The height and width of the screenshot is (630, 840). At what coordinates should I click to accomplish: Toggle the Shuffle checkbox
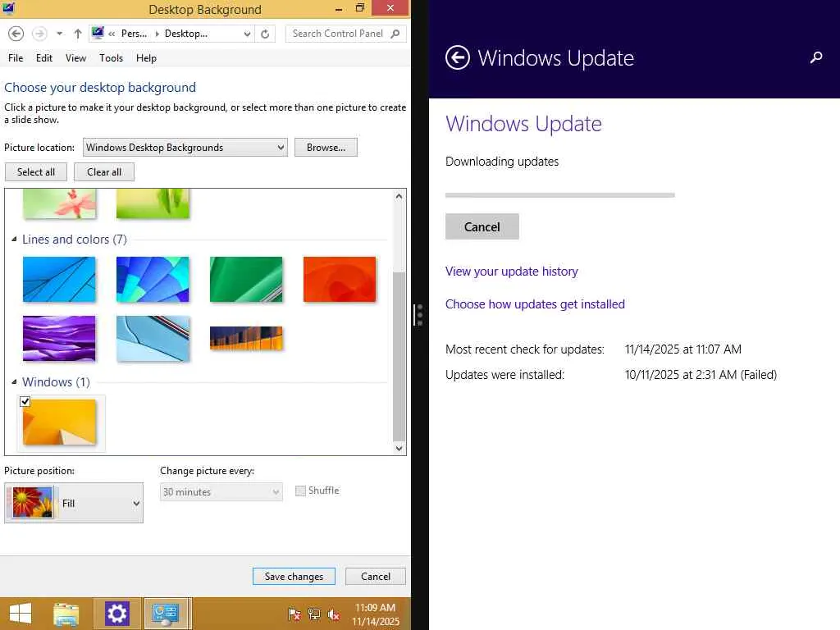[300, 491]
